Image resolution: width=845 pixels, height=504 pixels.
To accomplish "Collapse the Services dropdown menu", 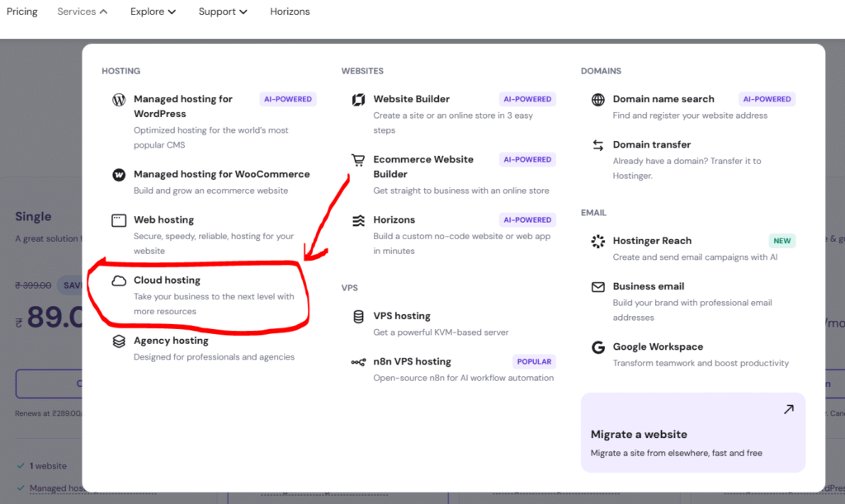I will (x=83, y=12).
